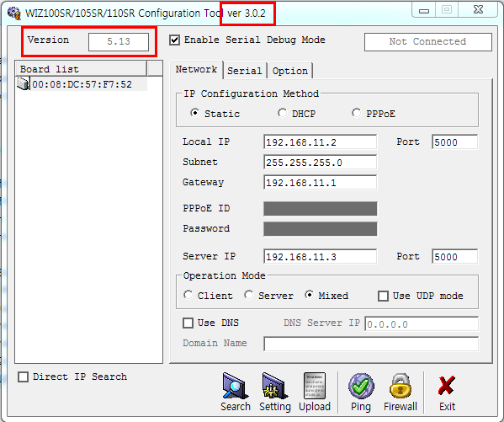Viewport: 504px width, 422px height.
Task: Click board icon beside 00:08:DC:57:F7:52
Action: pyautogui.click(x=24, y=84)
